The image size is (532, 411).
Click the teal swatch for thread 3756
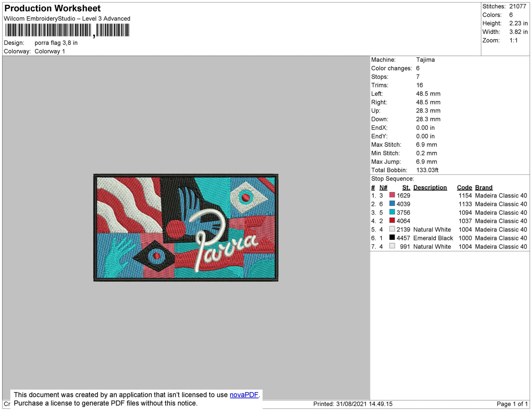tap(392, 212)
